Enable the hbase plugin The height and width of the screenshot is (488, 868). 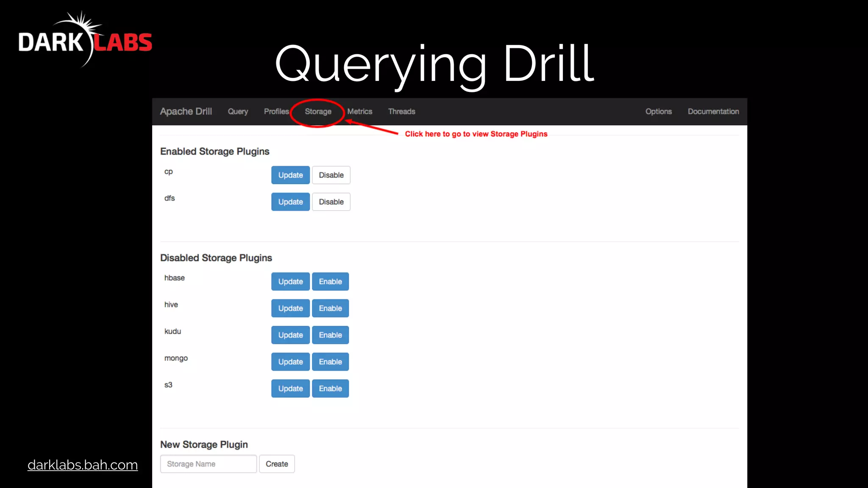(x=330, y=282)
